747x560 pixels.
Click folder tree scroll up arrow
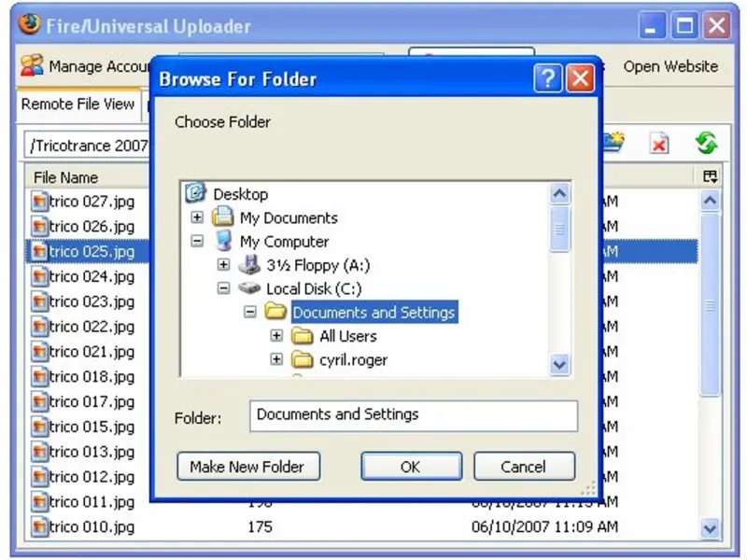pyautogui.click(x=559, y=193)
